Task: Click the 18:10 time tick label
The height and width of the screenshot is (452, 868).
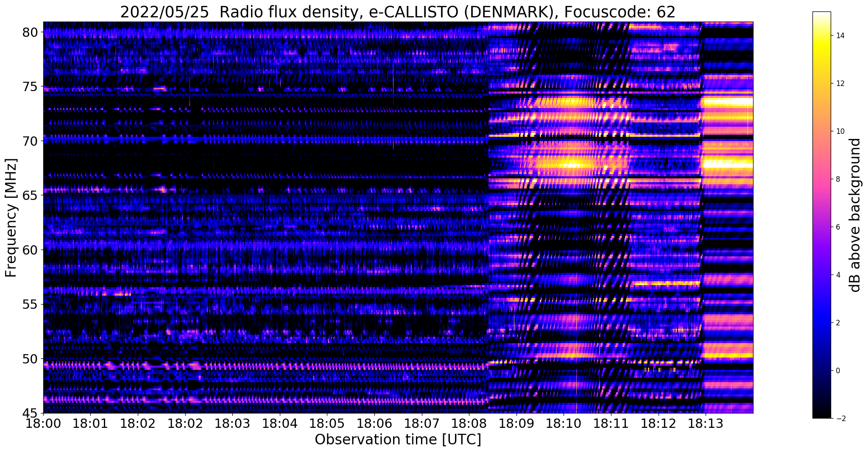Action: point(564,423)
